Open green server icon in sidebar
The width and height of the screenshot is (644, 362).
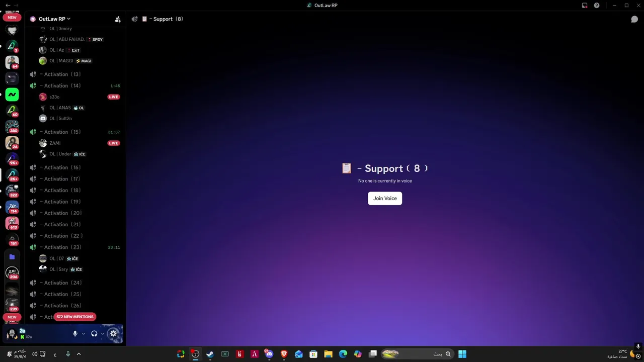click(12, 94)
